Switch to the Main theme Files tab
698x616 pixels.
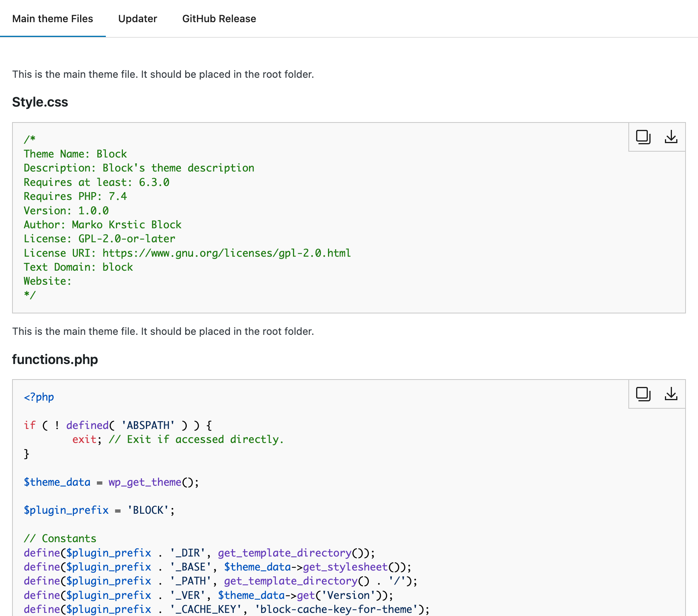point(53,19)
